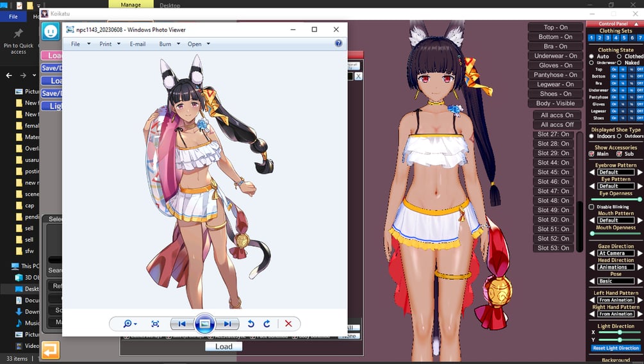Collapse the Control Panel header arrow
The width and height of the screenshot is (644, 364).
point(636,24)
